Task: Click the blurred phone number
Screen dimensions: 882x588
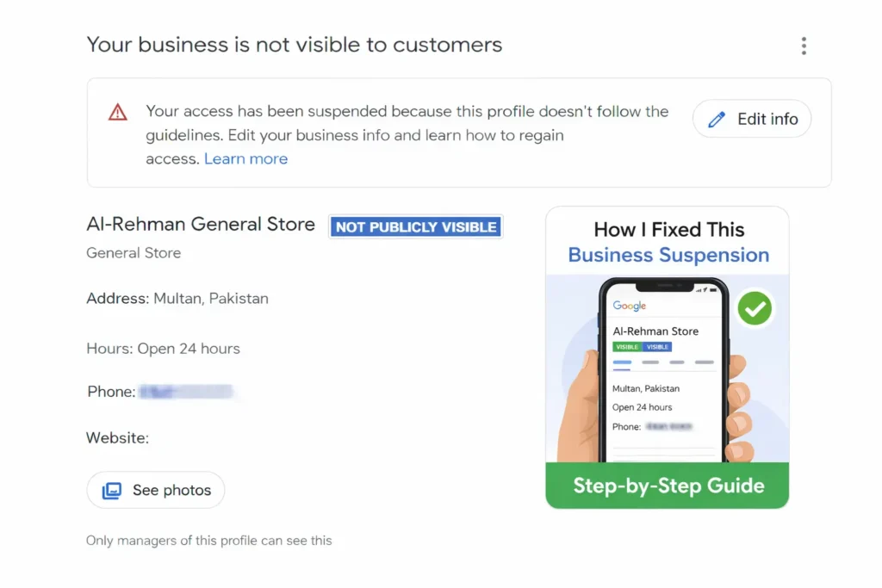Action: point(186,392)
